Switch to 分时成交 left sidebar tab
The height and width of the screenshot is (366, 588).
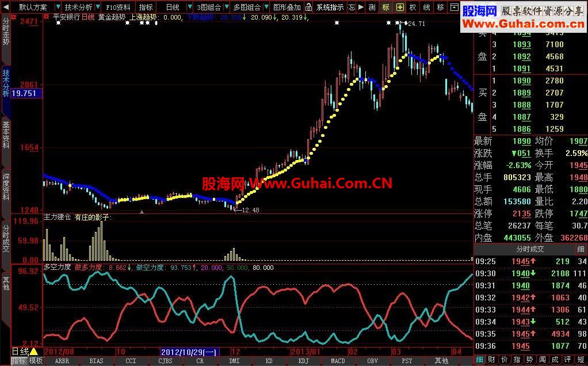(x=6, y=238)
